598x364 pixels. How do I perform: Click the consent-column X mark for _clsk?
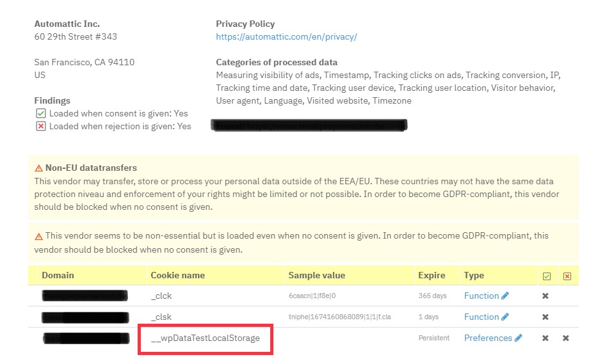[x=545, y=317]
